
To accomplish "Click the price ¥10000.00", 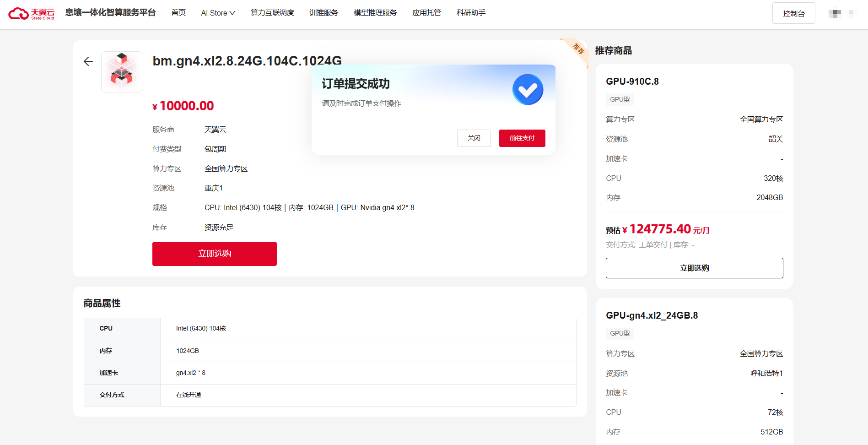I will coord(183,106).
